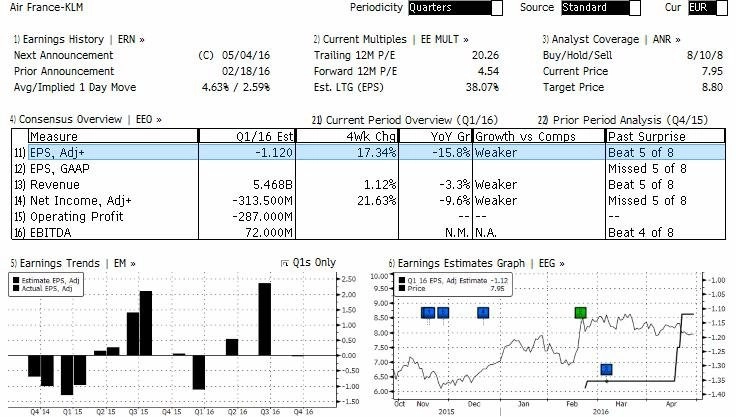Click the Prior Announcement date 02/18/16
Image resolution: width=736 pixels, height=417 pixels.
click(x=246, y=71)
